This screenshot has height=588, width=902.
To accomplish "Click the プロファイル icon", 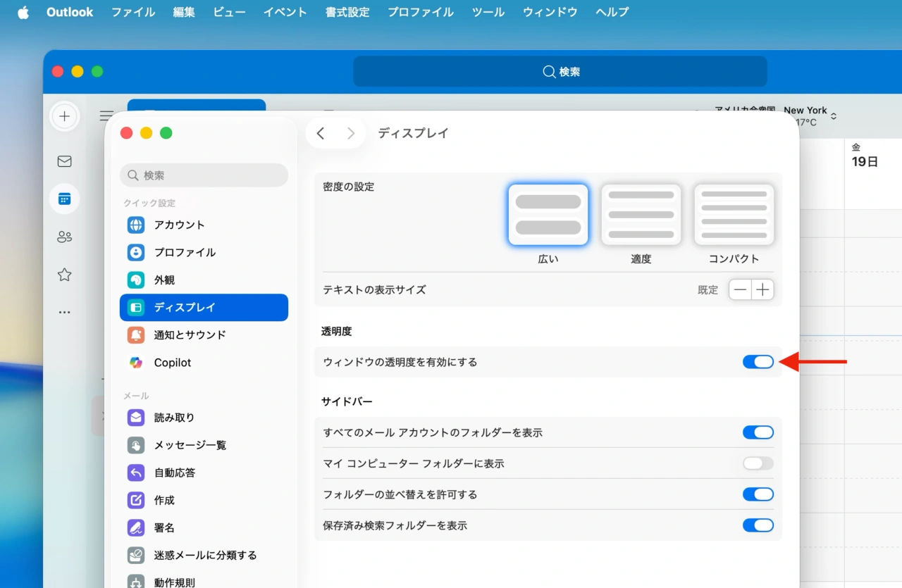I will (136, 252).
